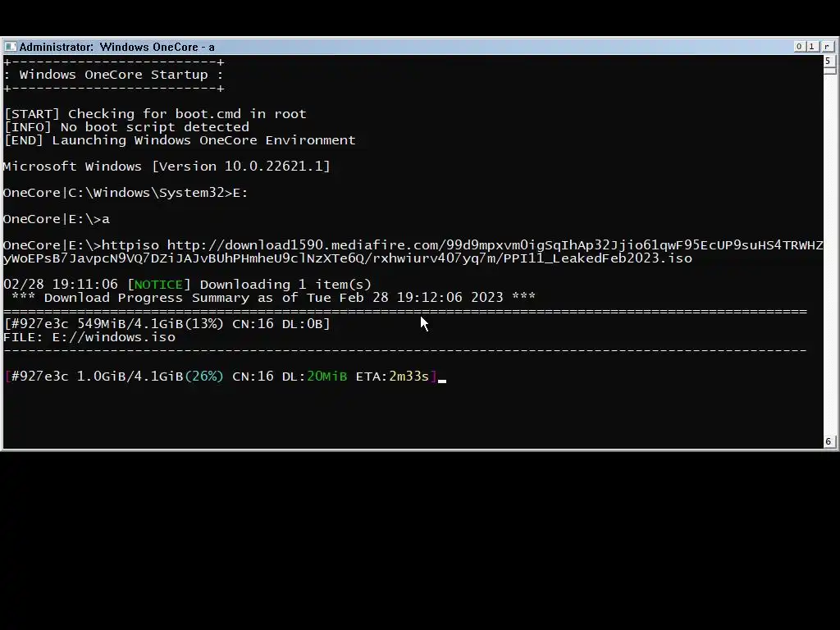The height and width of the screenshot is (630, 840).
Task: Click the httpiso mediafire download URL
Action: click(413, 252)
